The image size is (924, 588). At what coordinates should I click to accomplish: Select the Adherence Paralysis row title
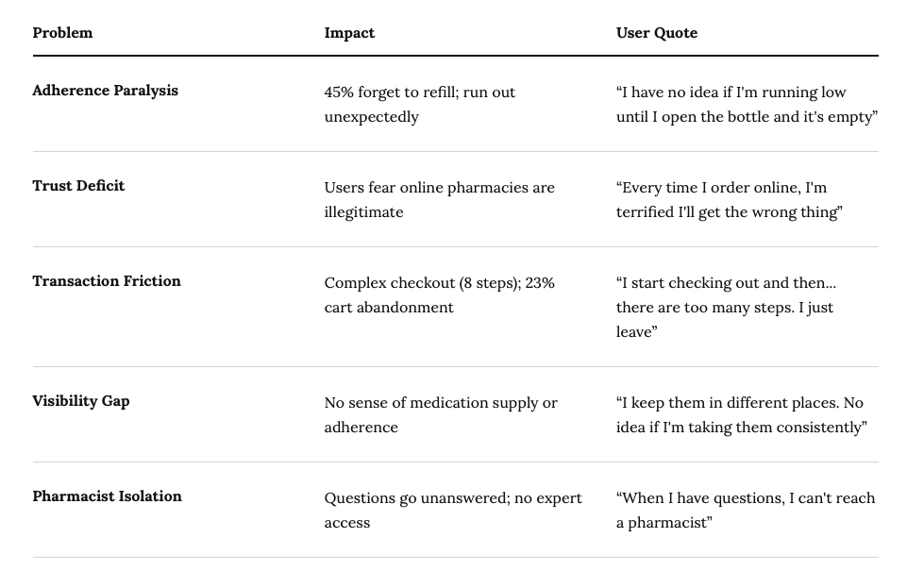(105, 91)
